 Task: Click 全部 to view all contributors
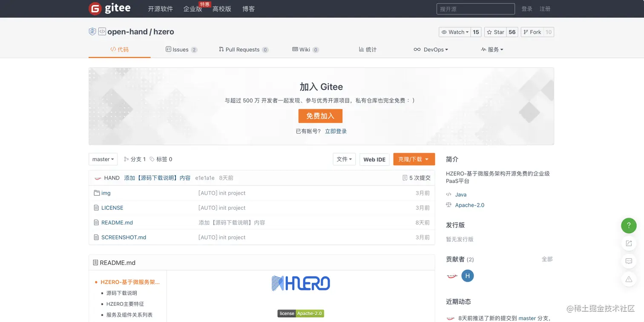point(547,259)
